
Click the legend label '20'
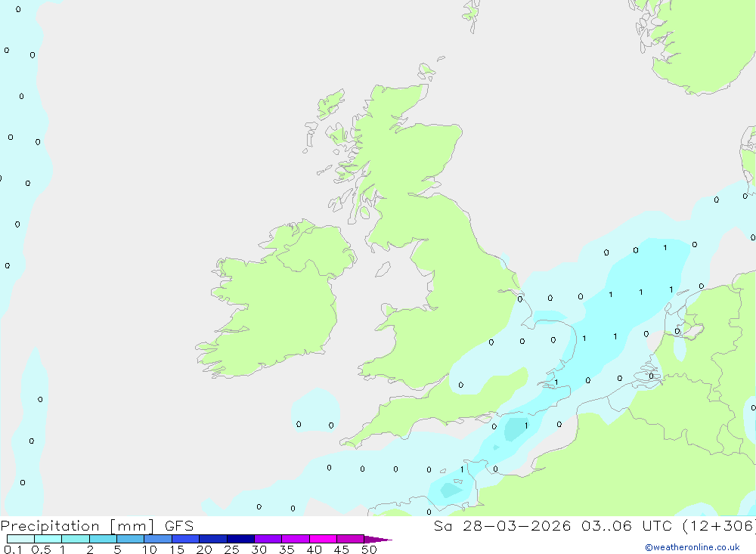204,549
